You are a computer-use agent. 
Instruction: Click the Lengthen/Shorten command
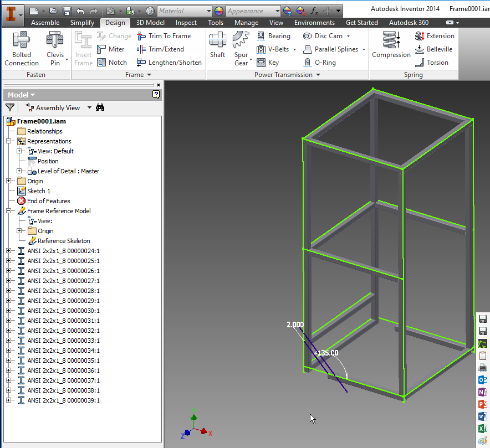pyautogui.click(x=169, y=62)
